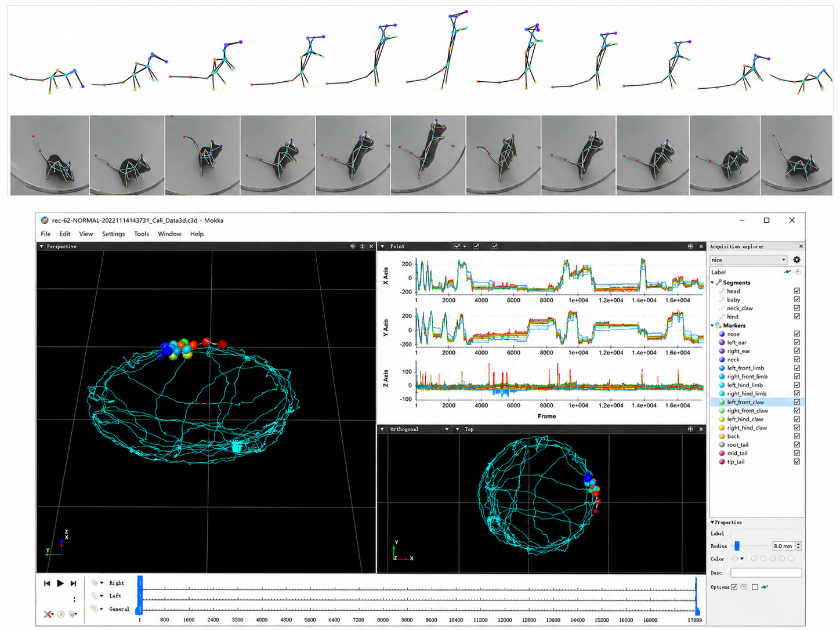Uncheck the head segment checkbox
Image resolution: width=840 pixels, height=630 pixels.
tap(797, 291)
